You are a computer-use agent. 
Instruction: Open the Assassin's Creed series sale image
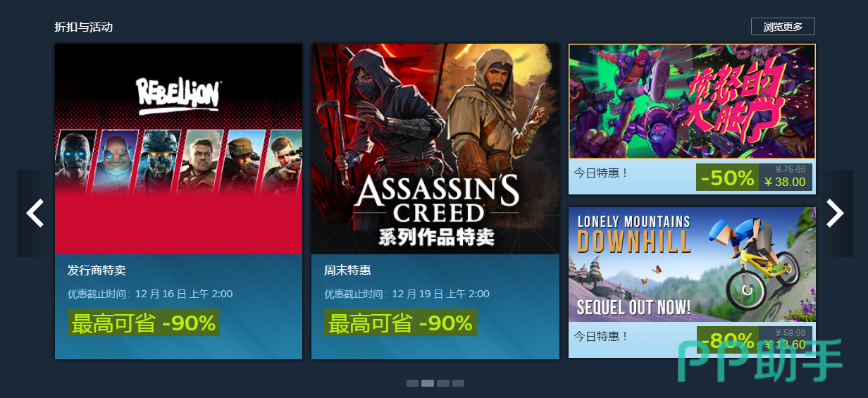pos(435,149)
